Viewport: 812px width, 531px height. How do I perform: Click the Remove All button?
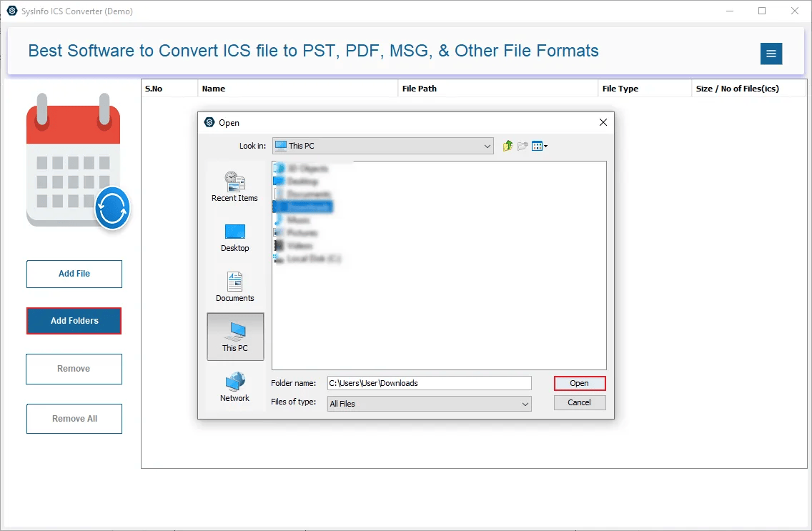pyautogui.click(x=74, y=419)
